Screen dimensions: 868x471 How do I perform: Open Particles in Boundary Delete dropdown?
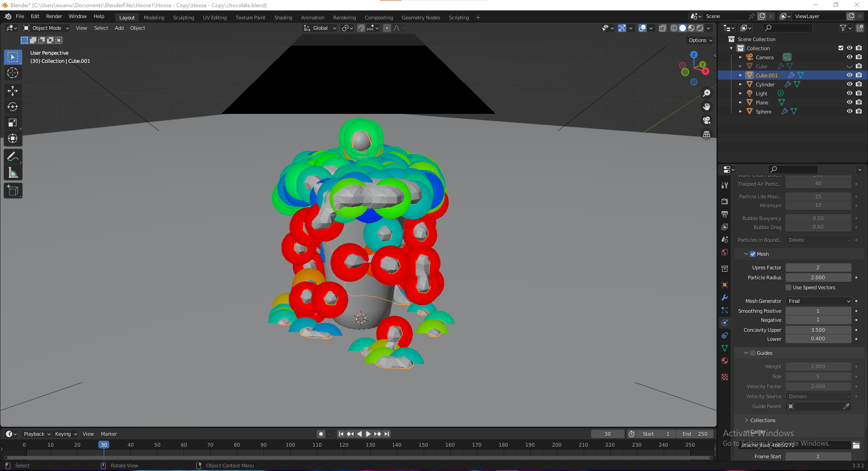click(819, 240)
